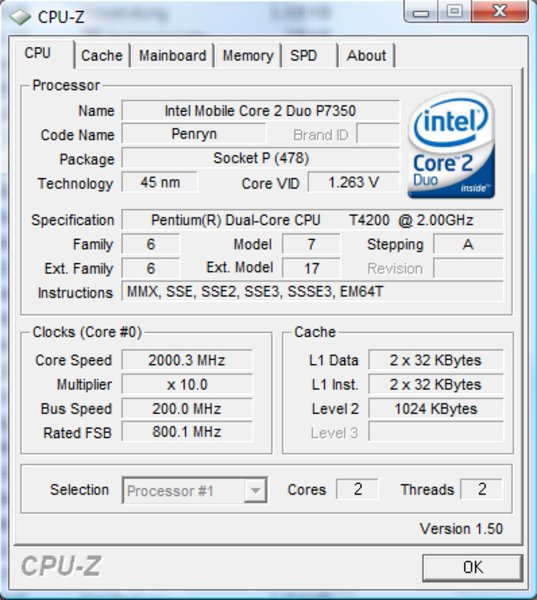Click the Name field Intel Mobile Core 2 Duo P7350

[x=260, y=111]
